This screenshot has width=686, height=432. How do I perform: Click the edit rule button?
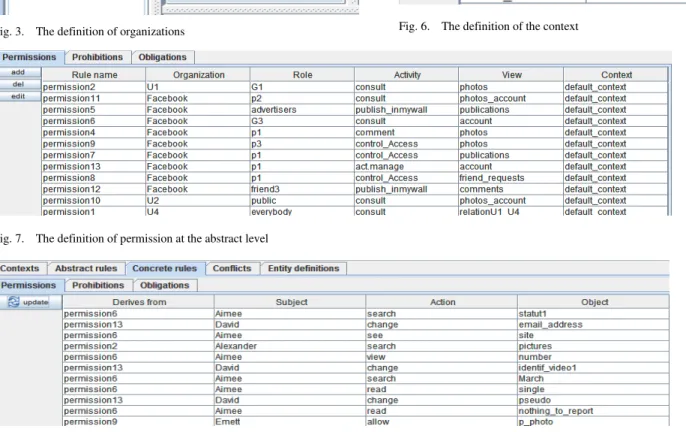(x=18, y=96)
